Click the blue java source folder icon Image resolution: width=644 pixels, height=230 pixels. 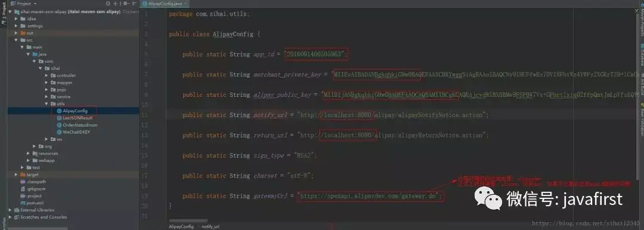point(35,54)
